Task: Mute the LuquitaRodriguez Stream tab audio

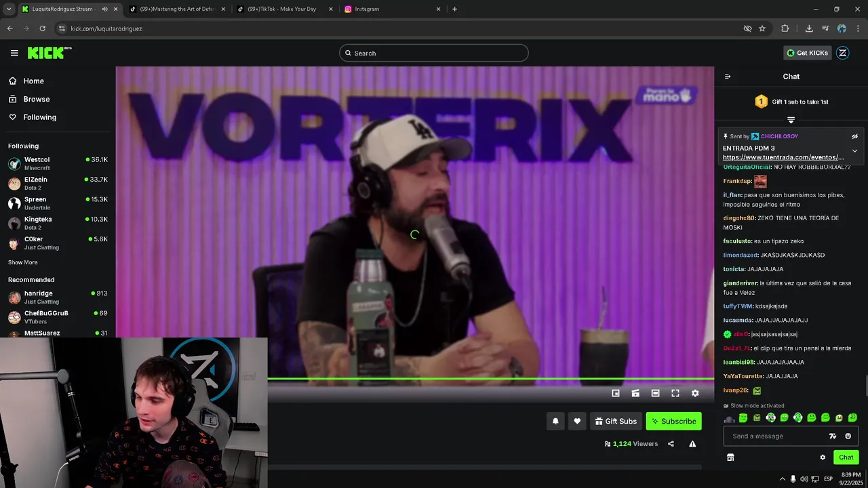Action: point(104,9)
